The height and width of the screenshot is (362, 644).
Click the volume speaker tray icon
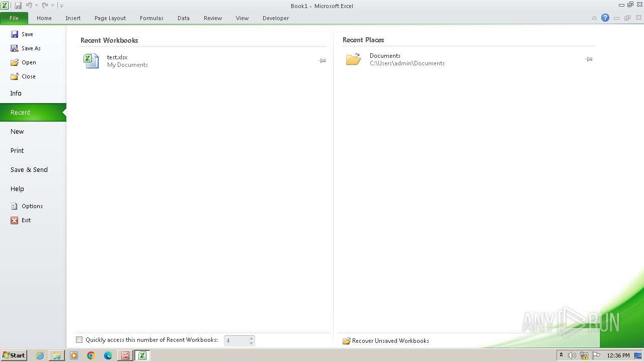[572, 355]
